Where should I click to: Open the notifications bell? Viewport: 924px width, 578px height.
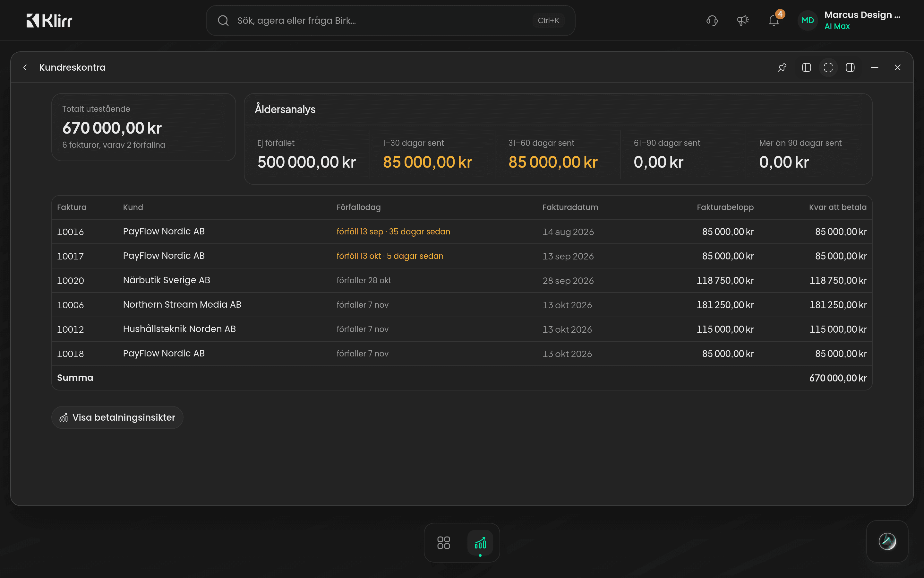click(774, 21)
